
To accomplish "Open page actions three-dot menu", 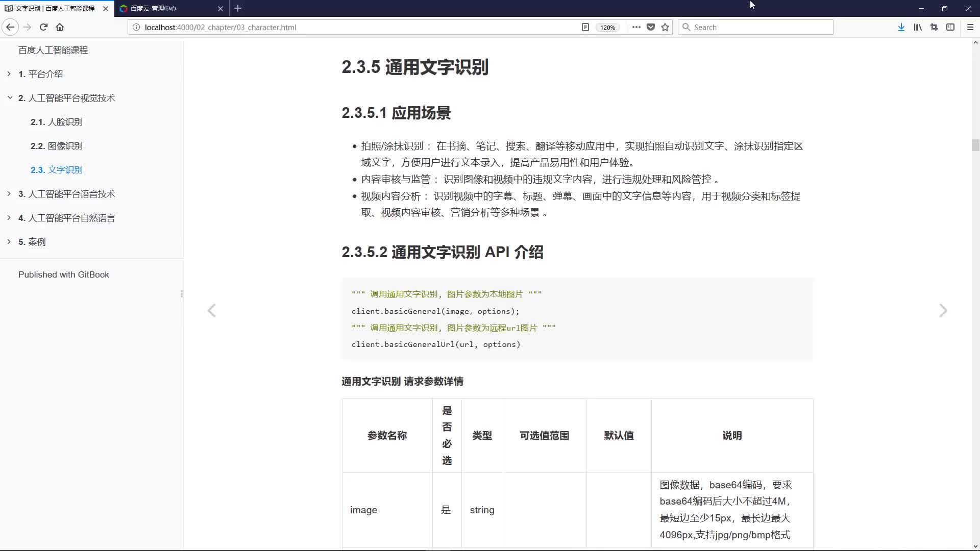I will click(x=636, y=27).
